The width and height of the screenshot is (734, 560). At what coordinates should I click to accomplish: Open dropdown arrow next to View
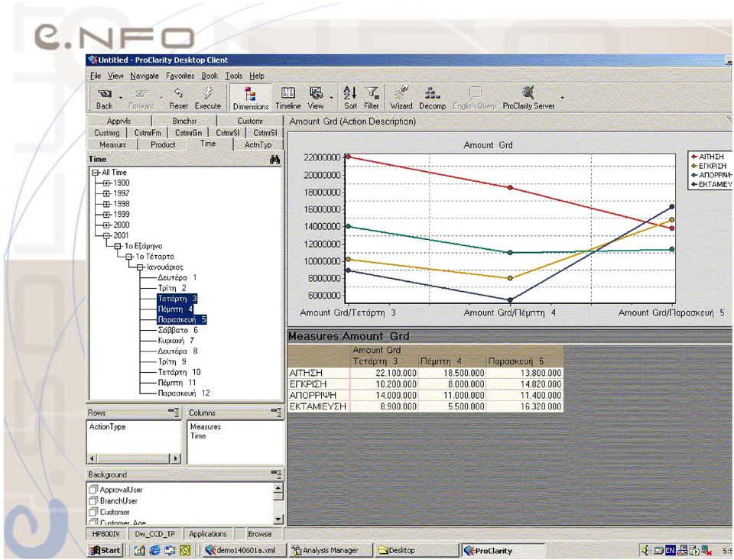[x=331, y=98]
